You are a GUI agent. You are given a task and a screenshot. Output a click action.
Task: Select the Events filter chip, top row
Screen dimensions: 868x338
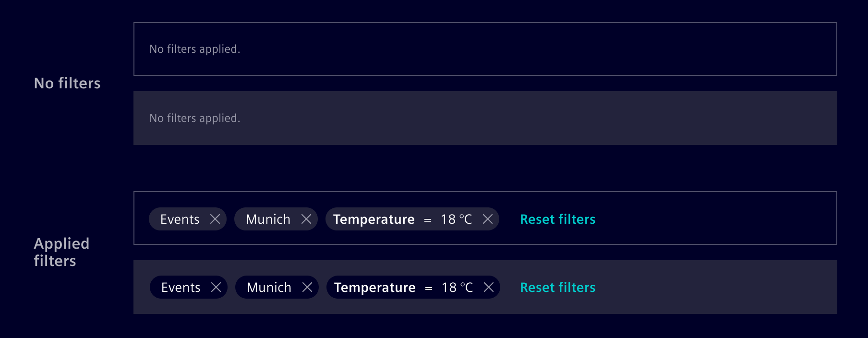[180, 219]
